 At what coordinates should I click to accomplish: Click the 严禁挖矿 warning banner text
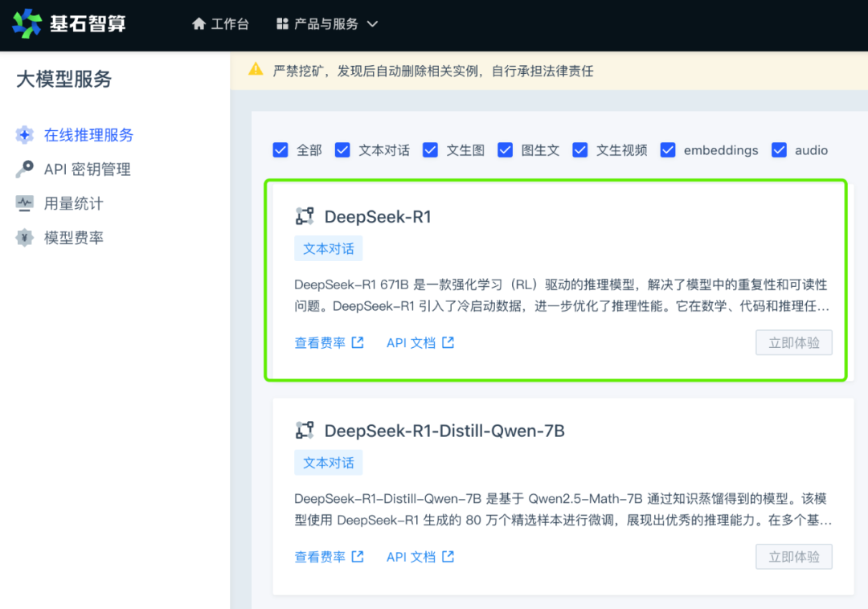click(433, 71)
